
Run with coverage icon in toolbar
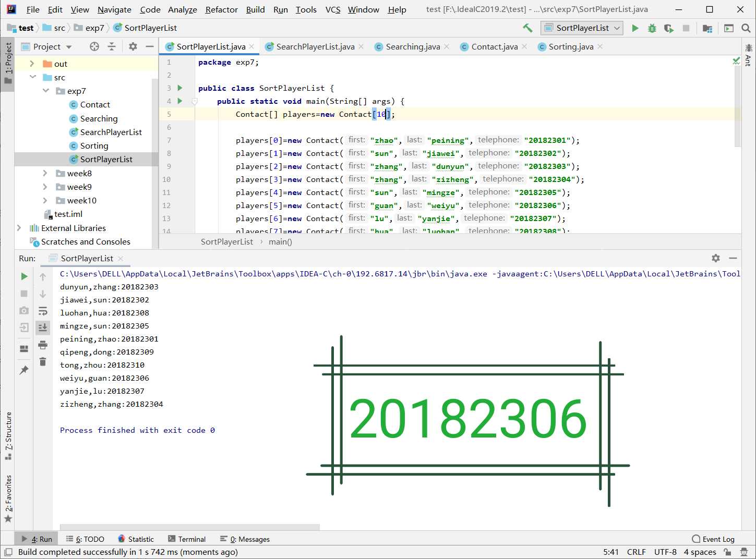[x=669, y=28]
